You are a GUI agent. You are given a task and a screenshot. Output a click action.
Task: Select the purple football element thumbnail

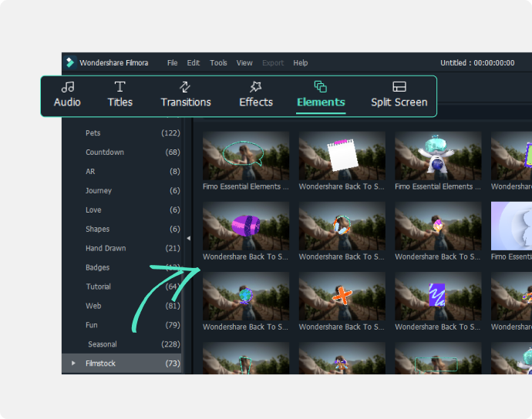[246, 226]
